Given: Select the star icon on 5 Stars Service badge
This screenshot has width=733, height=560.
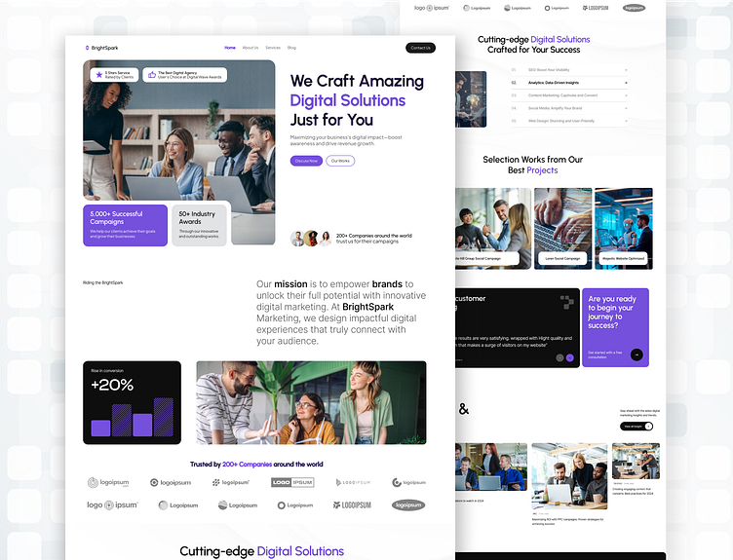Looking at the screenshot, I should tap(99, 75).
